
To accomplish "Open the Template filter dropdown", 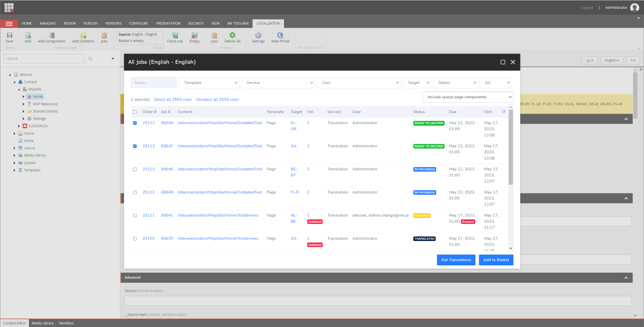I will pos(209,83).
